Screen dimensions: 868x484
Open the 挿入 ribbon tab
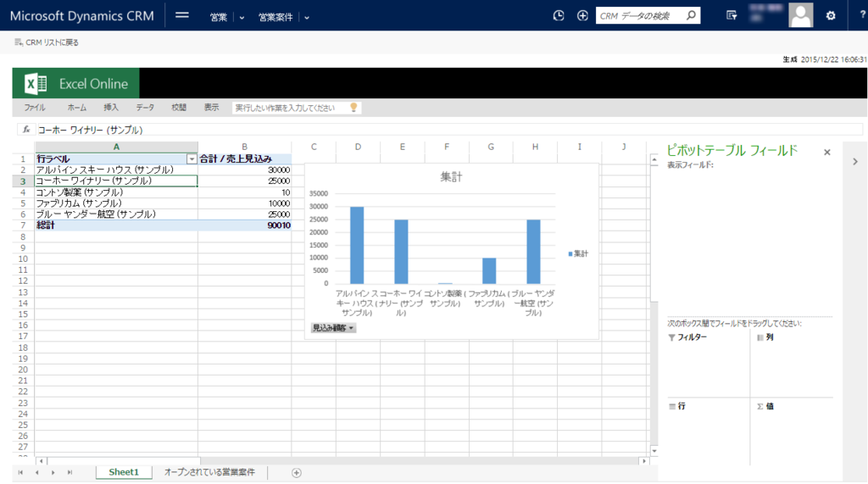click(x=111, y=108)
